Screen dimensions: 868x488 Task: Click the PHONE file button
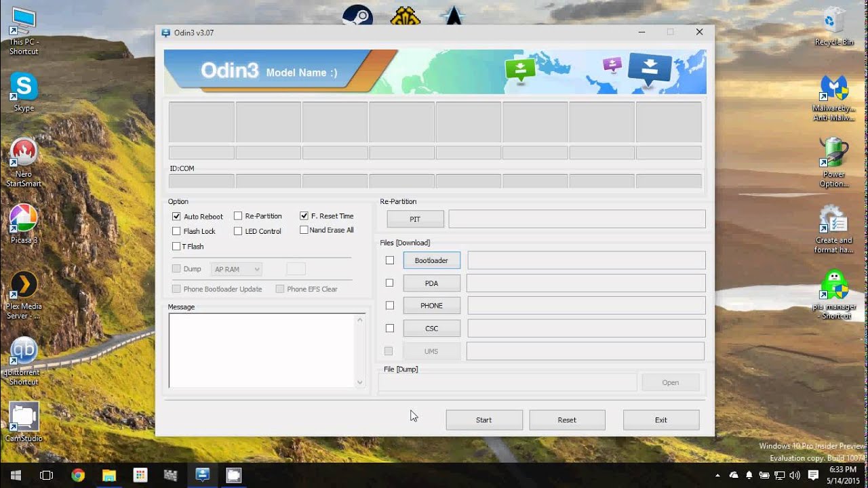pos(431,306)
